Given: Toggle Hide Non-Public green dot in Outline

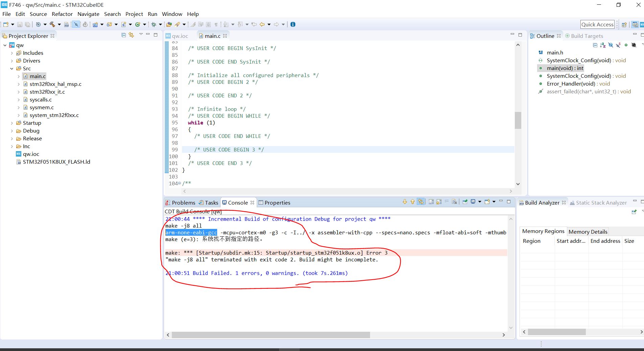Looking at the screenshot, I should pos(626,45).
